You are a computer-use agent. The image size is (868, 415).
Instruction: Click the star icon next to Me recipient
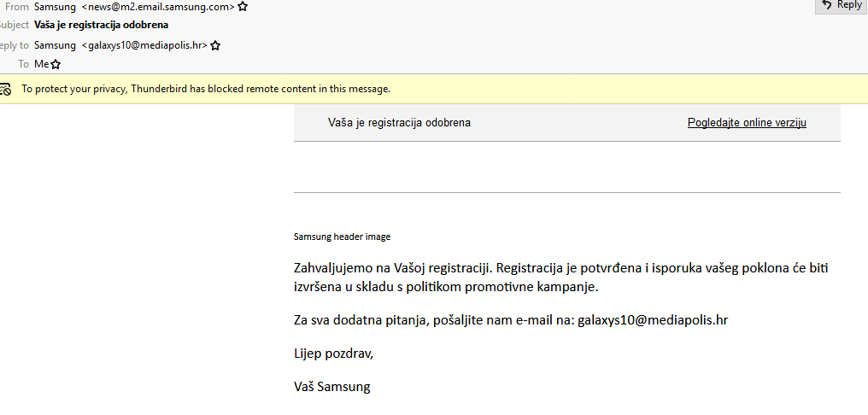[56, 64]
